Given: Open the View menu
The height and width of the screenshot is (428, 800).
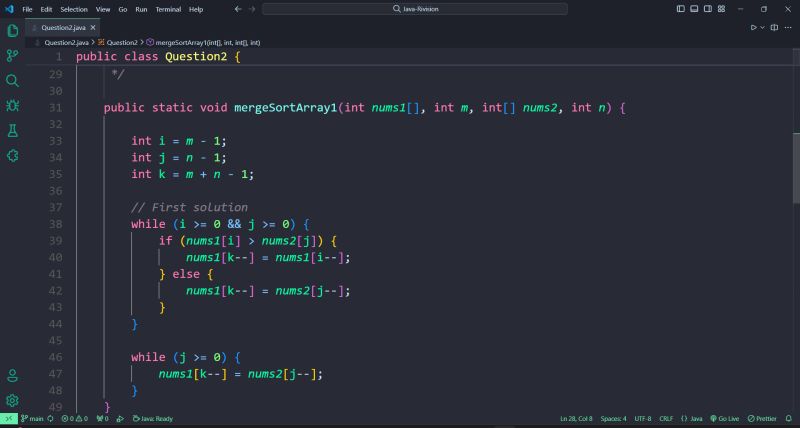Looking at the screenshot, I should coord(103,9).
